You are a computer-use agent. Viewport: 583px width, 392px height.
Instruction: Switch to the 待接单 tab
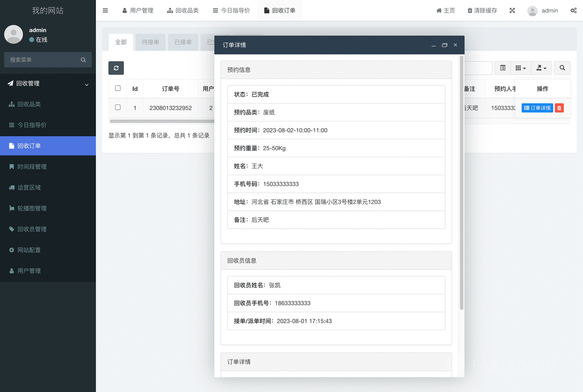[x=150, y=42]
